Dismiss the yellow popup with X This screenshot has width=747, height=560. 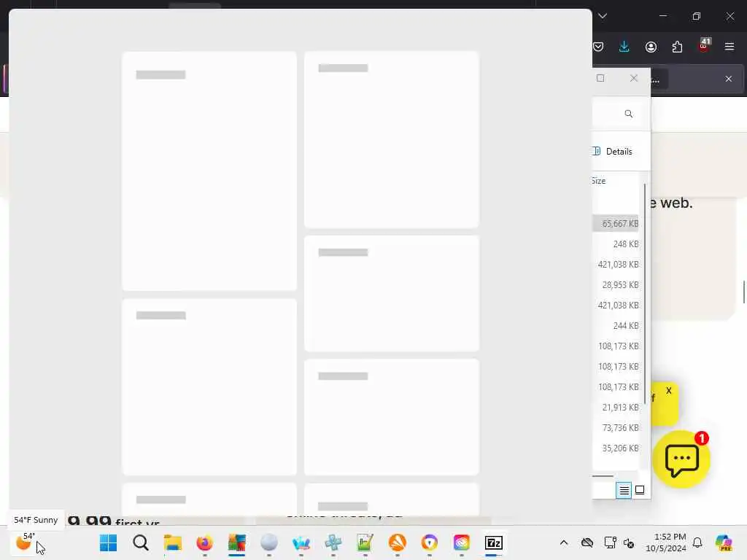668,391
